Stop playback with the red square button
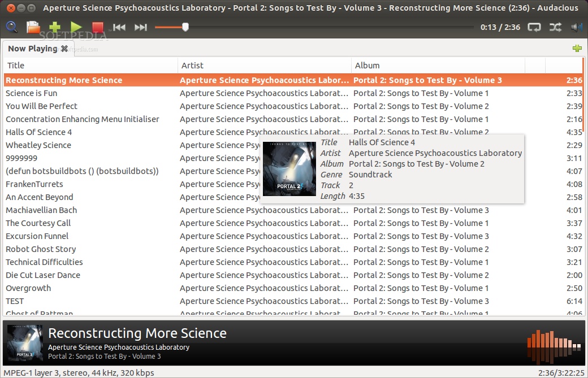The height and width of the screenshot is (378, 588). [98, 27]
